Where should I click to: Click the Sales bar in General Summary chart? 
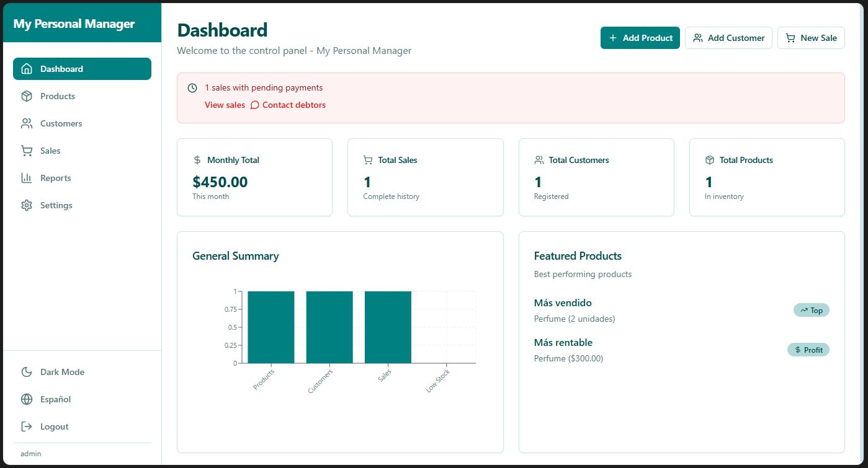[x=388, y=327]
